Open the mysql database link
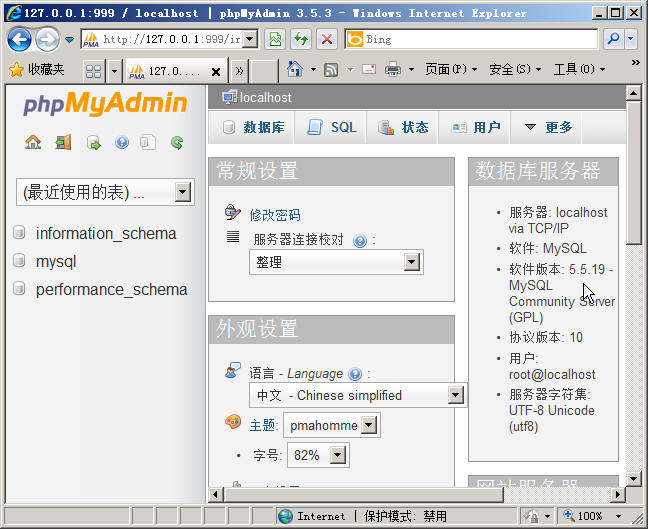This screenshot has width=648, height=529. point(56,262)
